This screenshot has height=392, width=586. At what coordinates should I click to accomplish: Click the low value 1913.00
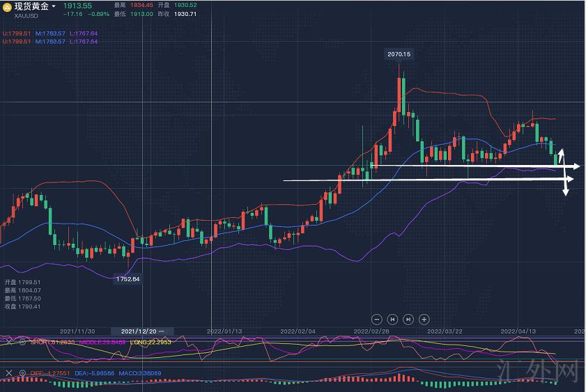click(x=141, y=14)
